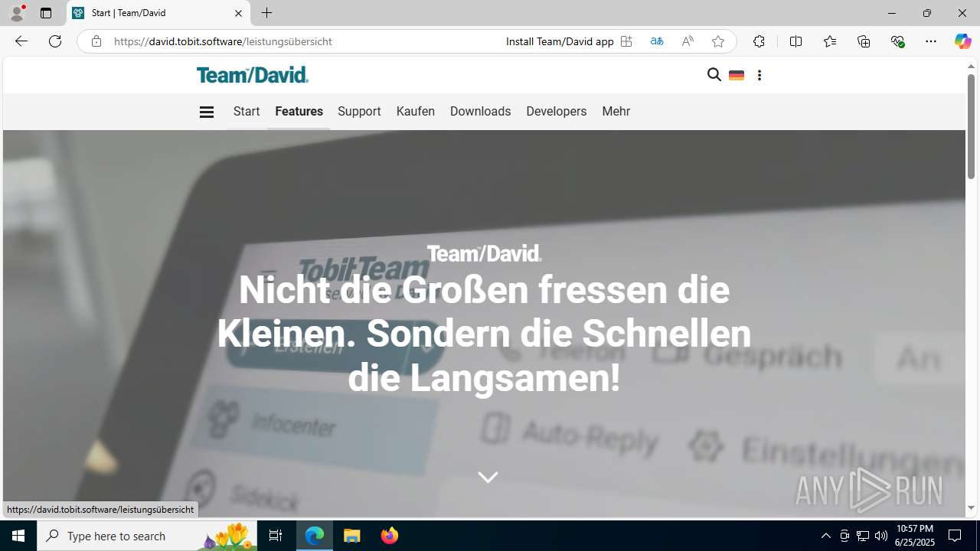Image resolution: width=980 pixels, height=551 pixels.
Task: Open the Windows Start menu
Action: (x=18, y=536)
